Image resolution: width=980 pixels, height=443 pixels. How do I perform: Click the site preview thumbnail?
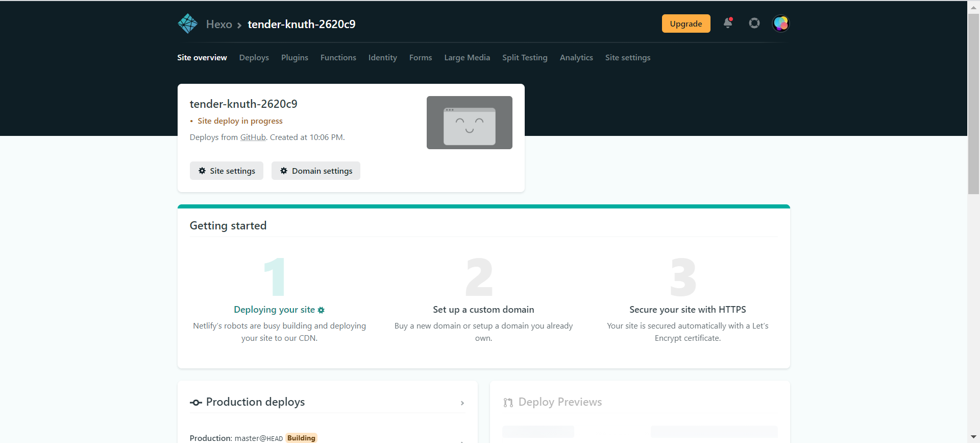coord(470,123)
